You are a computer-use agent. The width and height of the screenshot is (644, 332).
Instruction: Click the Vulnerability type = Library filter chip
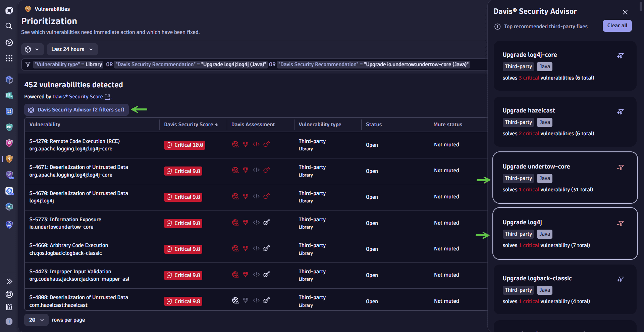click(x=68, y=64)
